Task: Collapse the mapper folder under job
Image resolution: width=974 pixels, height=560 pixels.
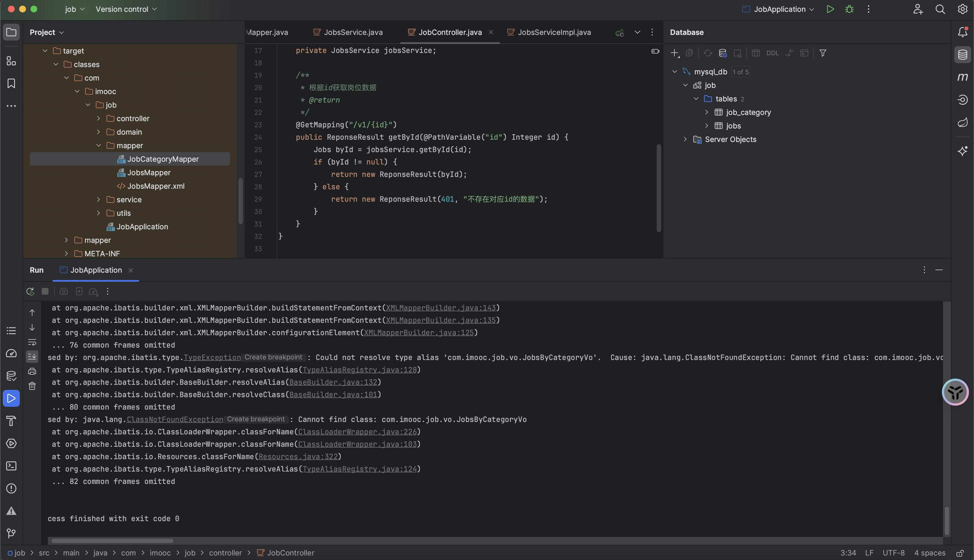Action: pyautogui.click(x=98, y=145)
